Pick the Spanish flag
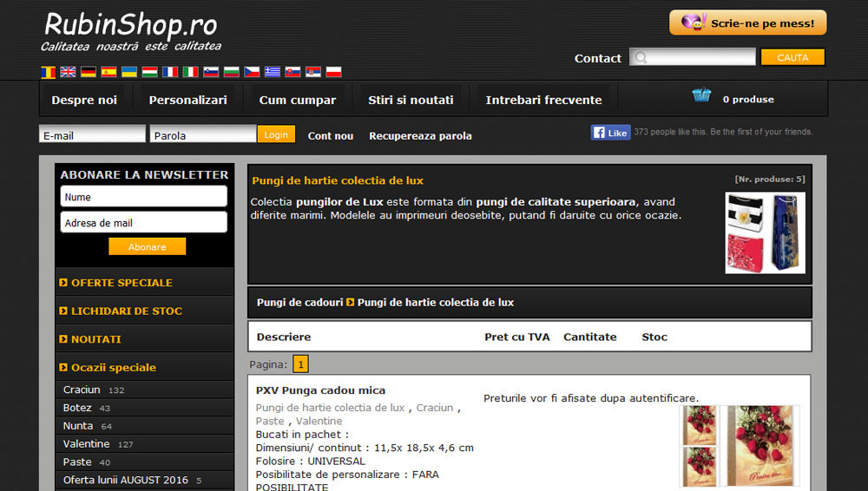Image resolution: width=868 pixels, height=491 pixels. 109,71
